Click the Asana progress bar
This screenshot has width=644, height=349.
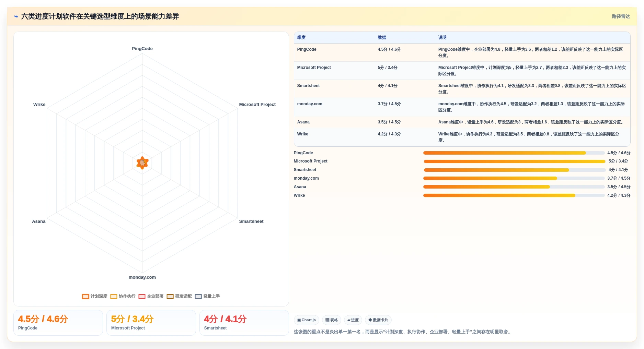pyautogui.click(x=514, y=187)
